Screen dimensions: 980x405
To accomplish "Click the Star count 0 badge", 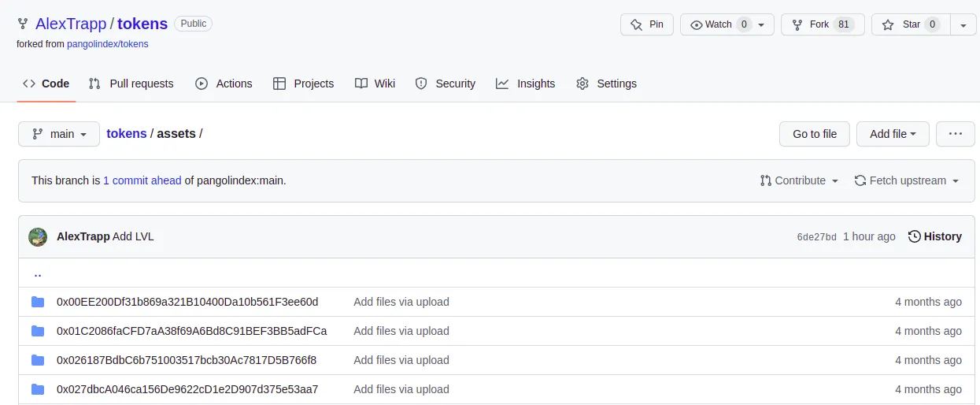I will (933, 24).
